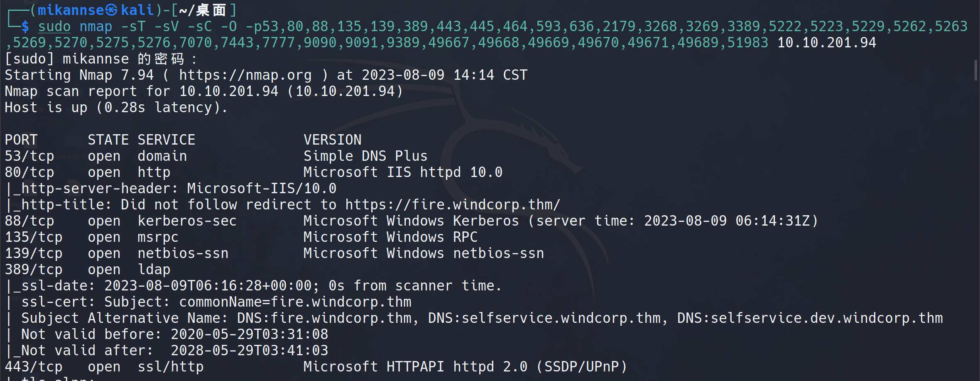Viewport: 980px width, 381px height.
Task: Open the https://nmap.org link
Action: click(x=245, y=75)
